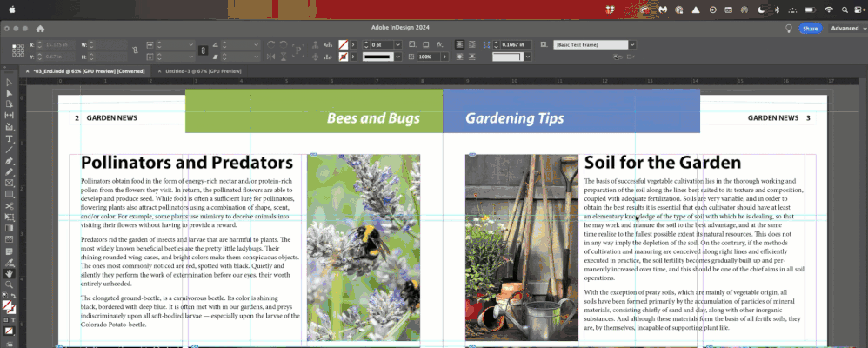Expand the stroke color options arrow
The image size is (868, 348).
[x=352, y=57]
